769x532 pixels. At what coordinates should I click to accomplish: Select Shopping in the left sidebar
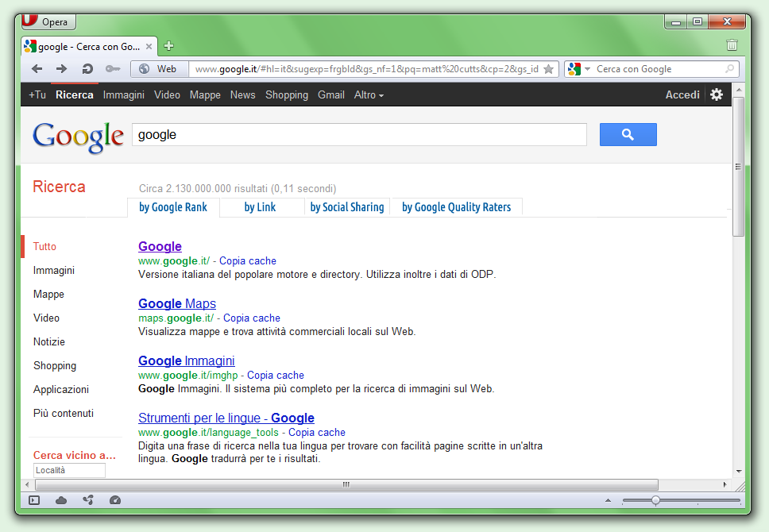[x=55, y=366]
